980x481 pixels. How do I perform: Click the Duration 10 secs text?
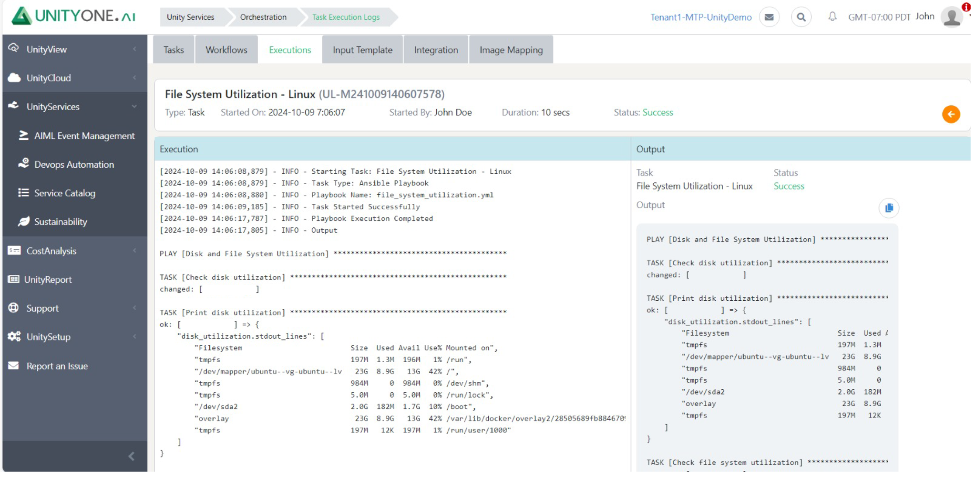[x=535, y=113]
